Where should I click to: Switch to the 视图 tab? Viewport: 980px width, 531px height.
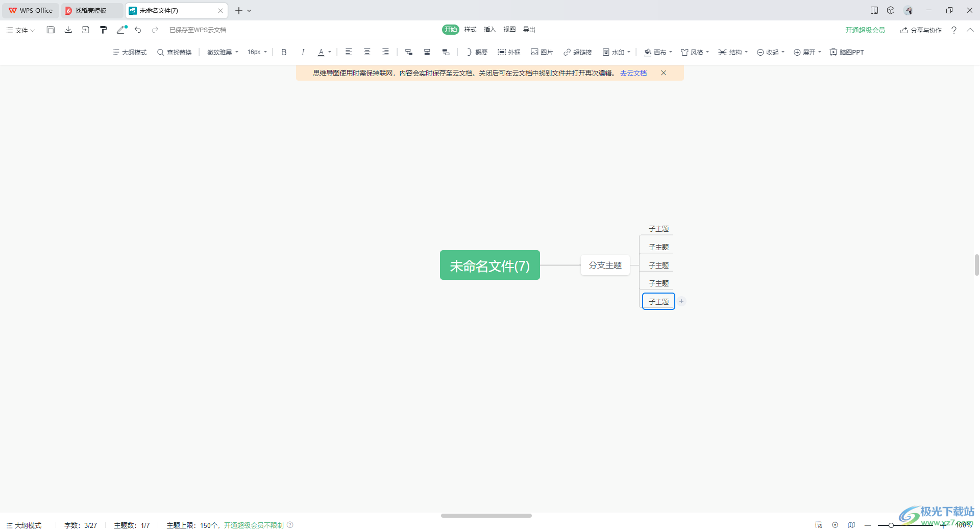coord(509,30)
